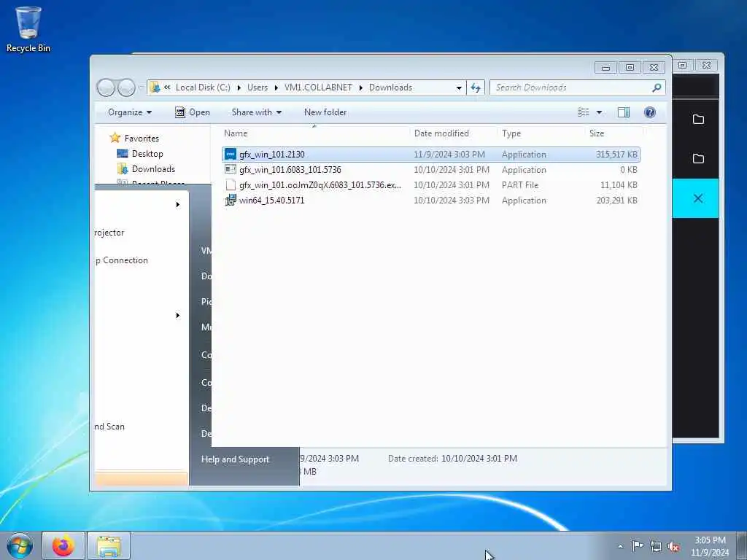Image resolution: width=747 pixels, height=560 pixels.
Task: Expand the arrow after Local Disk (C:)
Action: [239, 87]
